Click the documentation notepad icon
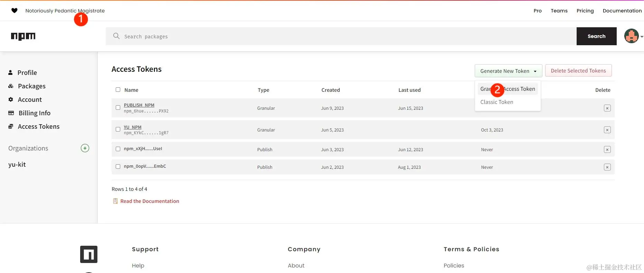 (x=115, y=201)
